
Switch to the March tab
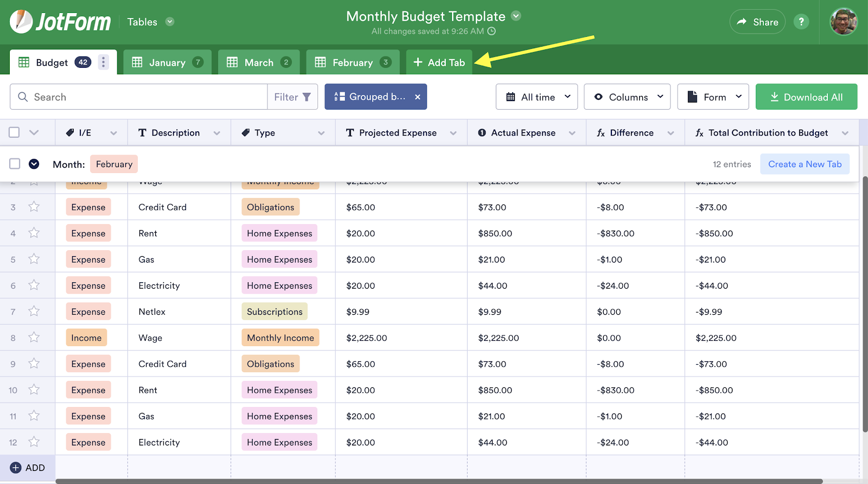[x=259, y=62]
